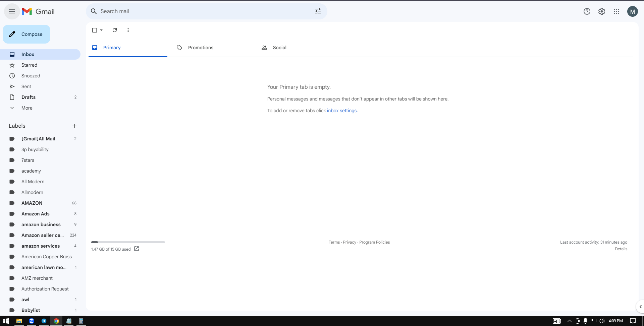
Task: Open the Privacy link
Action: [350, 242]
